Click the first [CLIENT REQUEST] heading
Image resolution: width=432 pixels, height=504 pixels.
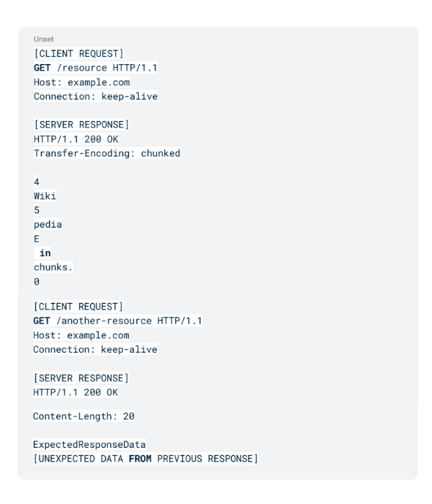coord(78,53)
